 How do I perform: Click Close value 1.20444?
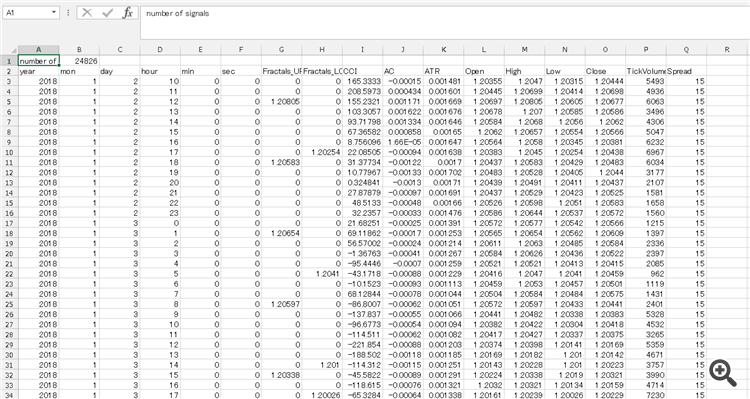tap(605, 81)
